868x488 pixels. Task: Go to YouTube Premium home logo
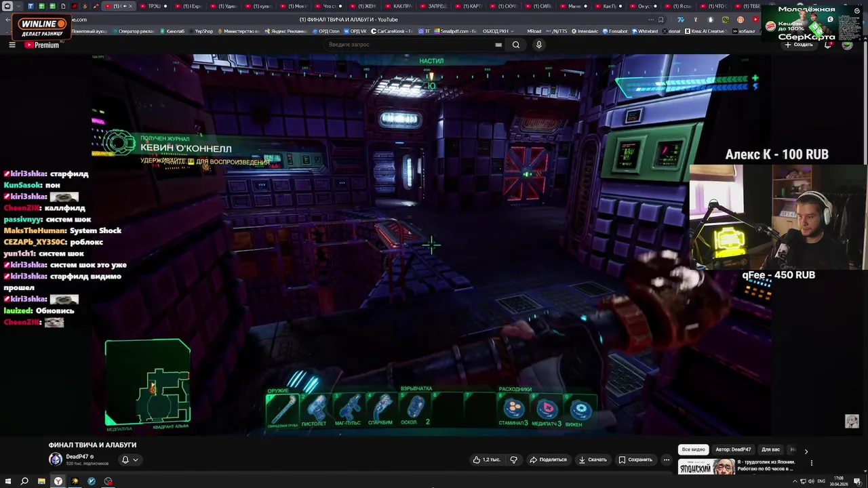point(41,45)
